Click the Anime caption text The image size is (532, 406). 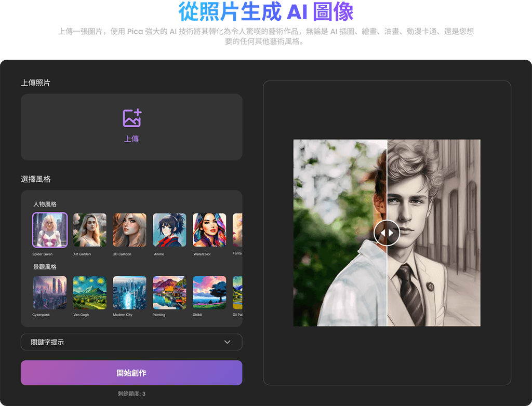coord(159,254)
